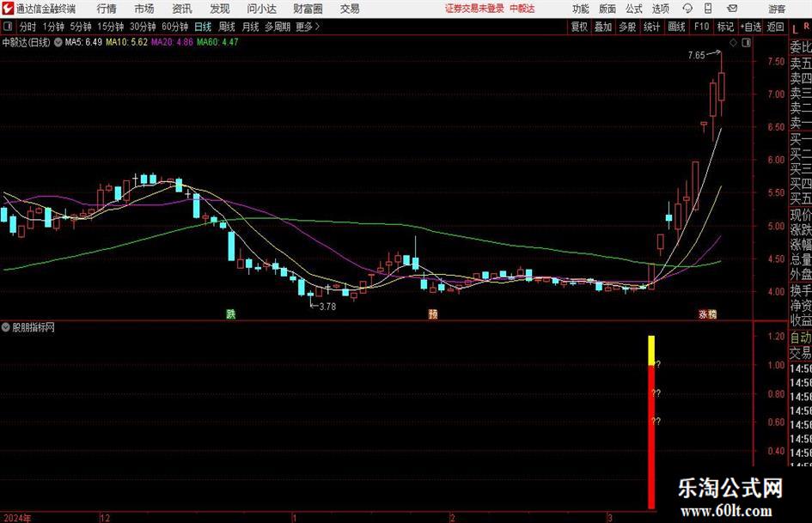Click the round icon beside 股朋指标网

[x=6, y=327]
